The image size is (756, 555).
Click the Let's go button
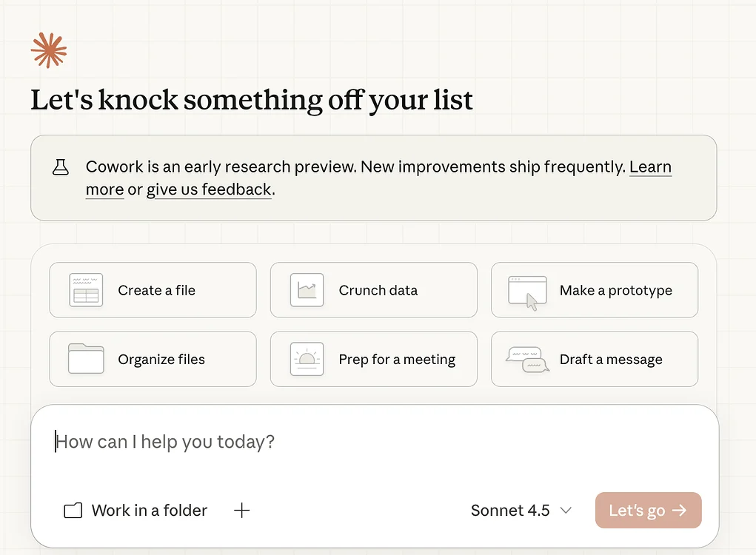click(648, 510)
